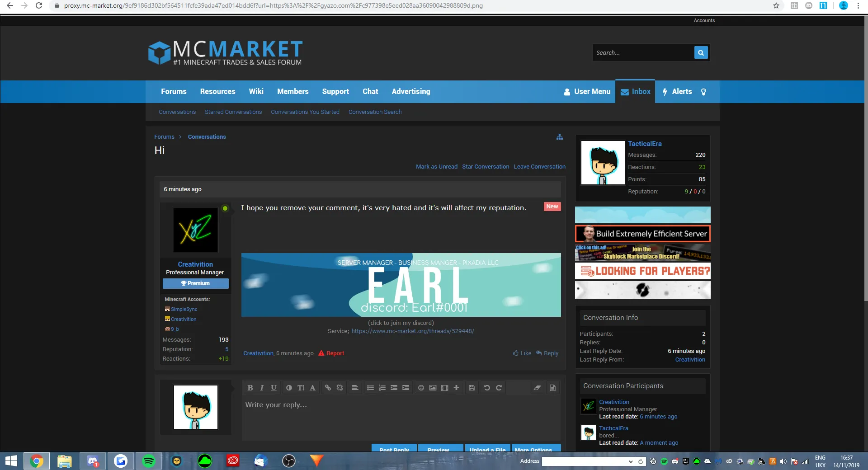Insert media using the film icon

444,388
